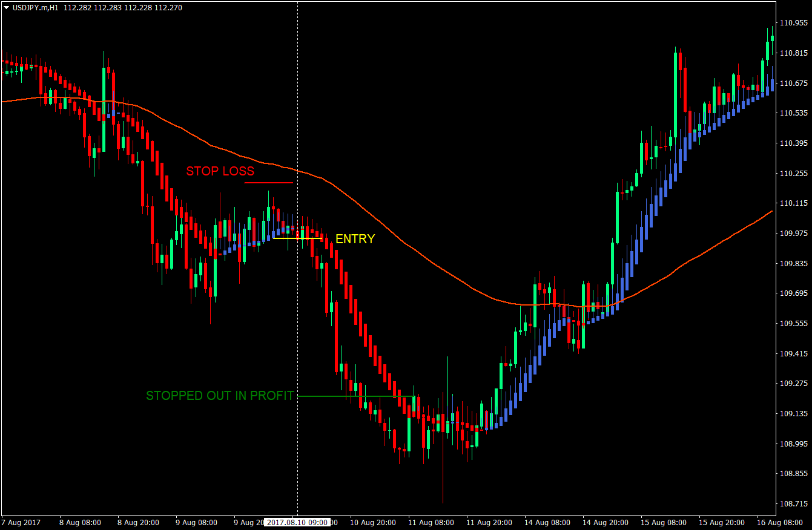The height and width of the screenshot is (530, 812).
Task: Select the yellow entry price line
Action: (x=297, y=239)
